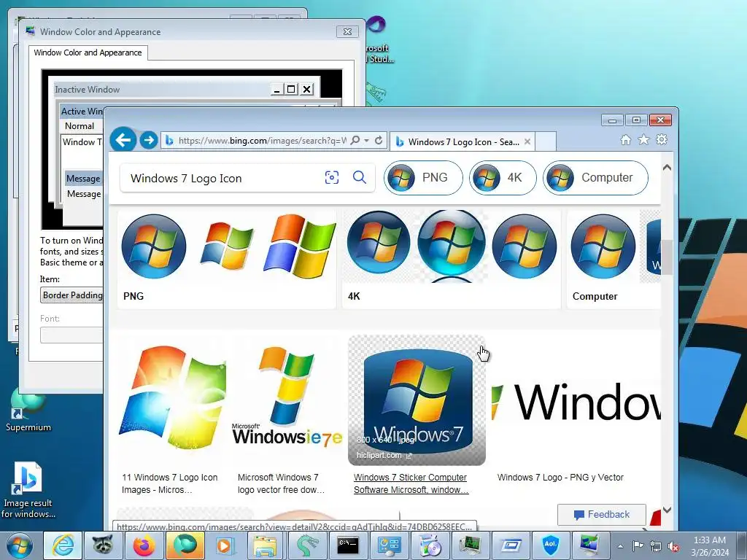Open the Item dropdown showing Border Padding

coord(72,295)
